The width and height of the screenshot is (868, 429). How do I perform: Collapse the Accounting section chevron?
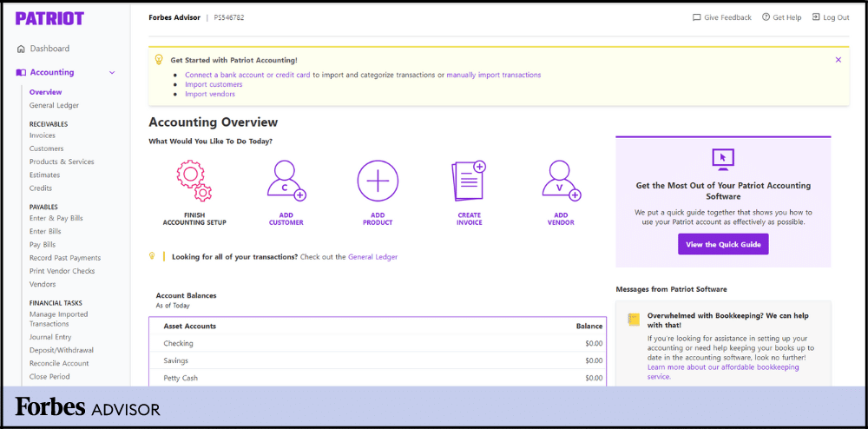(112, 73)
